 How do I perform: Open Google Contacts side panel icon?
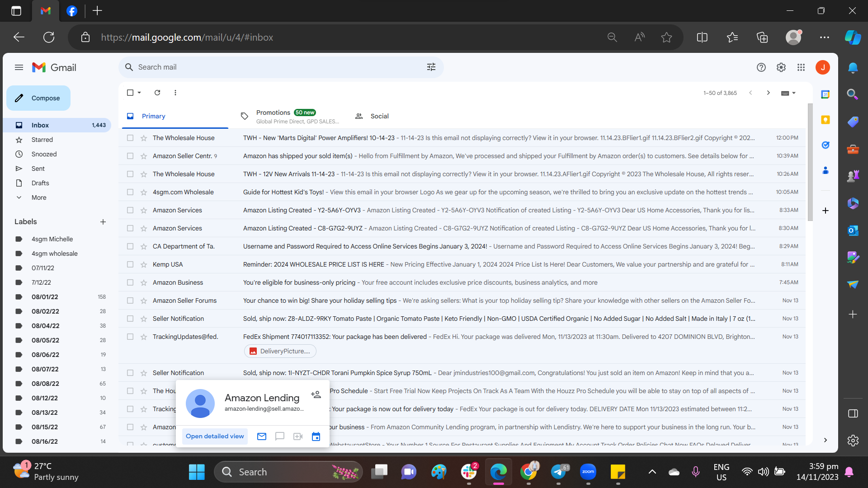(x=826, y=170)
